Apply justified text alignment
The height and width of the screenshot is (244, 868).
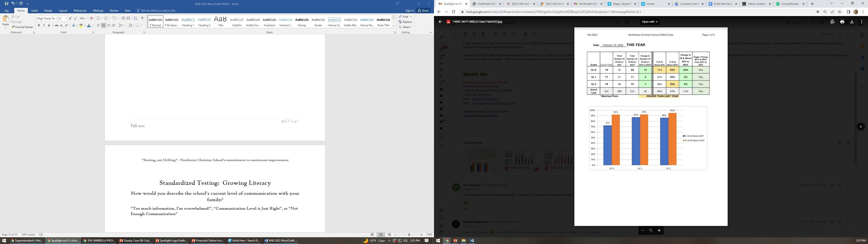[113, 25]
